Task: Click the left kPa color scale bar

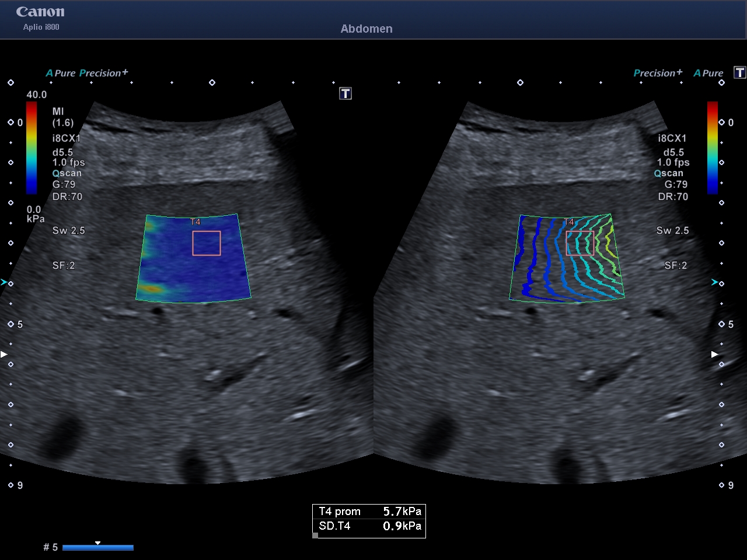Action: (x=32, y=148)
